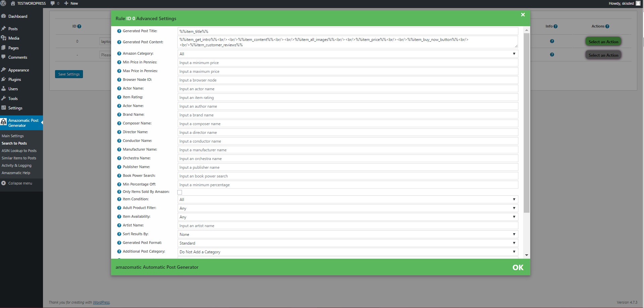Close the Advanced Settings dialog
The width and height of the screenshot is (644, 308).
pyautogui.click(x=523, y=15)
